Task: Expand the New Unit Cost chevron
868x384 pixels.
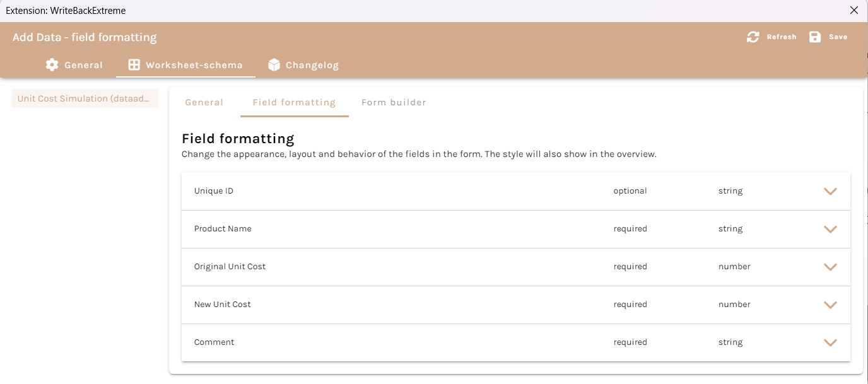Action: pyautogui.click(x=830, y=305)
